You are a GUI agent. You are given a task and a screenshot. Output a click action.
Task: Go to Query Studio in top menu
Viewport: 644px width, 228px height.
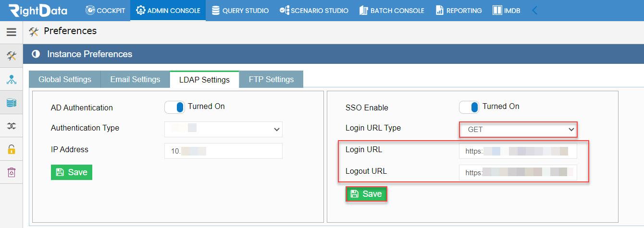tap(240, 11)
